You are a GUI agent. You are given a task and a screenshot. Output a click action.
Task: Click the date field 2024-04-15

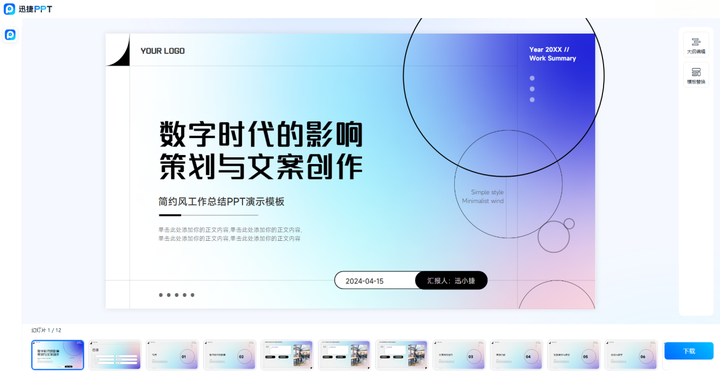tap(365, 281)
